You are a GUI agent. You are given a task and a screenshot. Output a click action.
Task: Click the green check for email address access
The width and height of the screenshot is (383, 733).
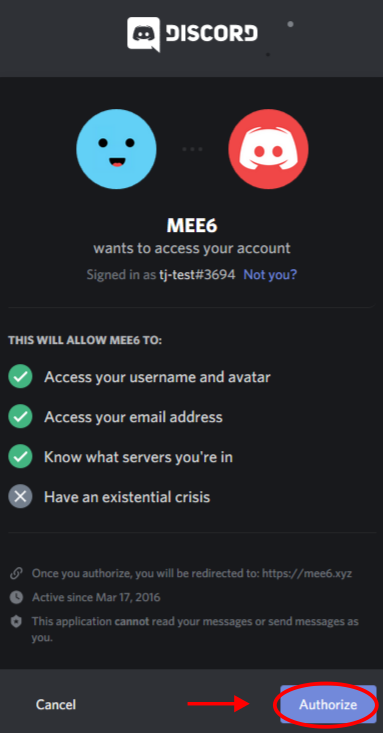tap(20, 417)
